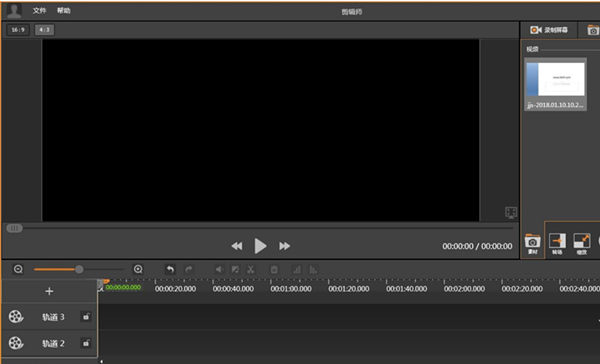Select the jjs-2018.01.10 video thumbnail
Screen dimensions: 600x364
click(x=555, y=84)
